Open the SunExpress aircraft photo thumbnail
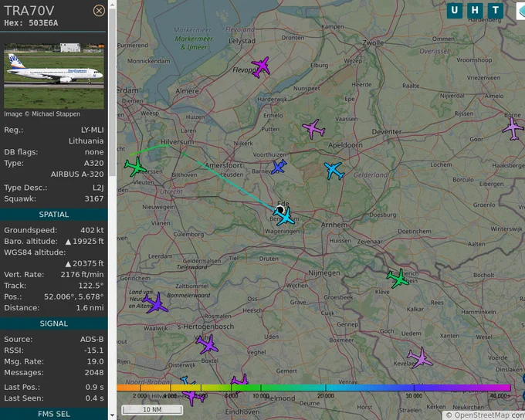The image size is (525, 420). coord(54,76)
